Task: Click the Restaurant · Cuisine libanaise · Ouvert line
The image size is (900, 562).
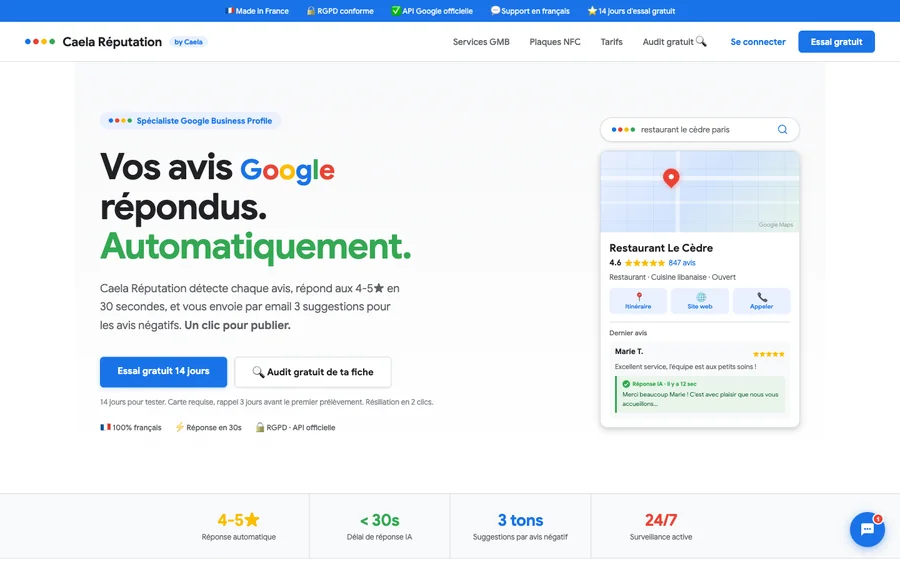Action: (x=672, y=277)
